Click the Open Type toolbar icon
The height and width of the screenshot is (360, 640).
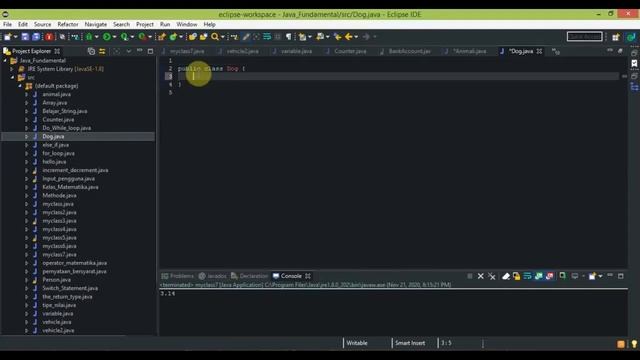[193, 37]
